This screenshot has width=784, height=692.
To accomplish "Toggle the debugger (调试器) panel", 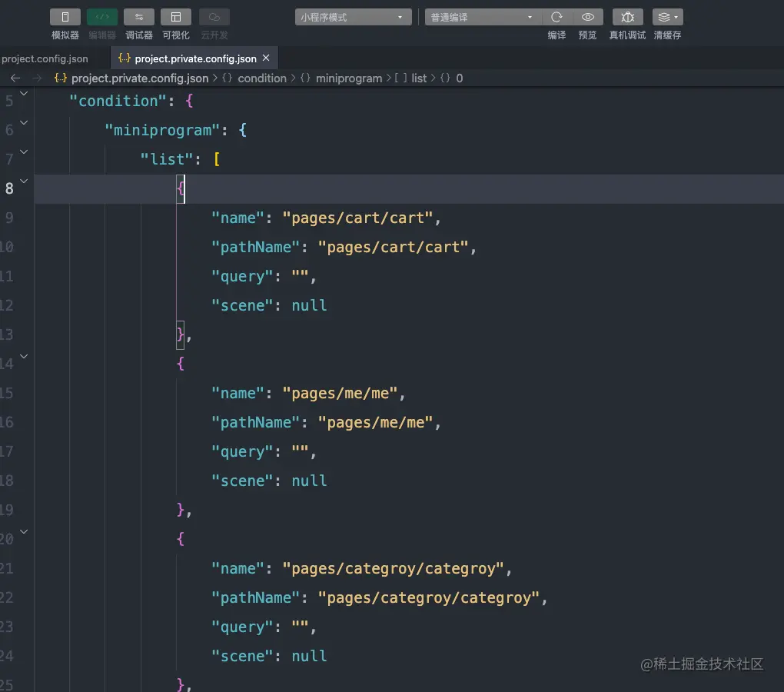I will [139, 17].
